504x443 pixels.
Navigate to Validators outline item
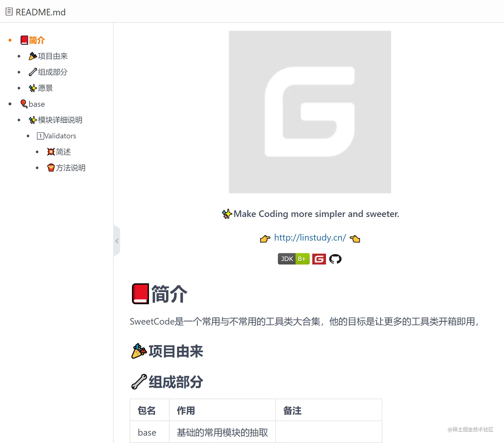56,136
